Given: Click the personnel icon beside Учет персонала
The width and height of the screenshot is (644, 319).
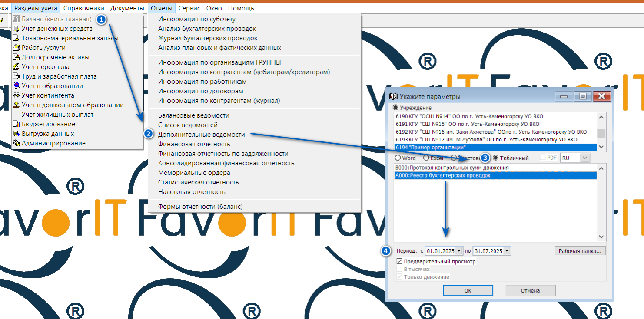Looking at the screenshot, I should point(17,67).
